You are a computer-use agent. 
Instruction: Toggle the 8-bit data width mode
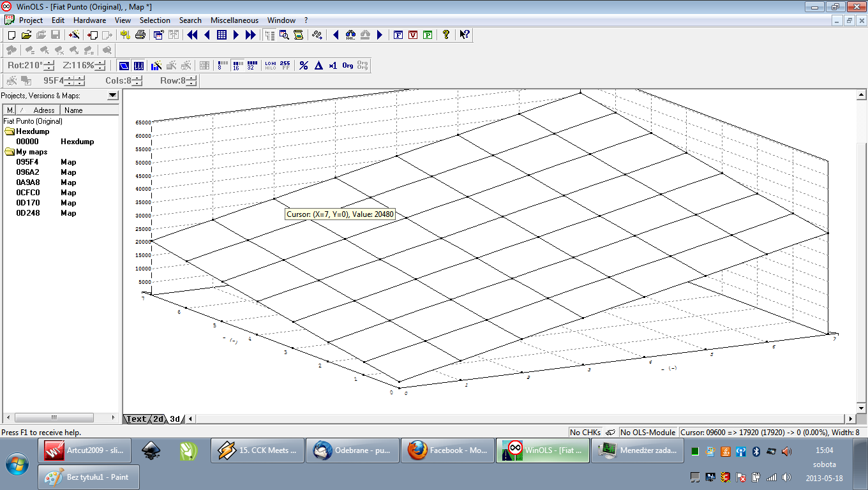coord(221,65)
